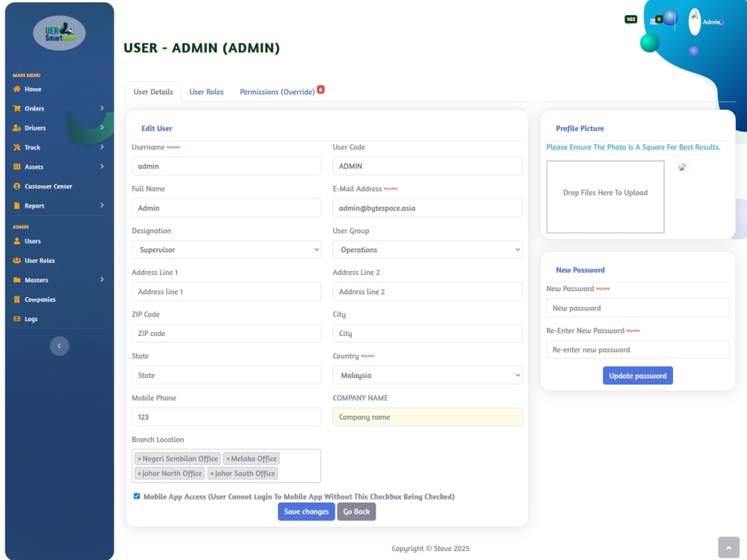
Task: Click the User Code input field
Action: click(x=427, y=167)
